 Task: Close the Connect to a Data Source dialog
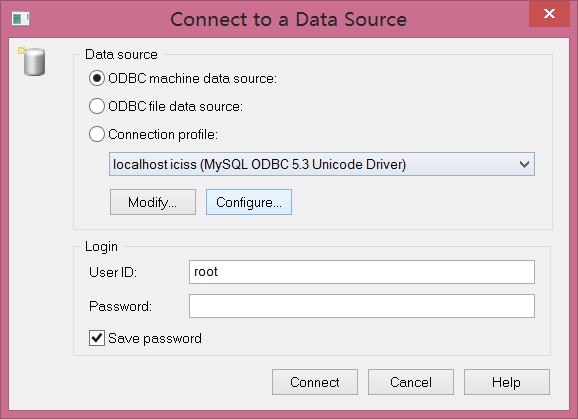point(549,14)
